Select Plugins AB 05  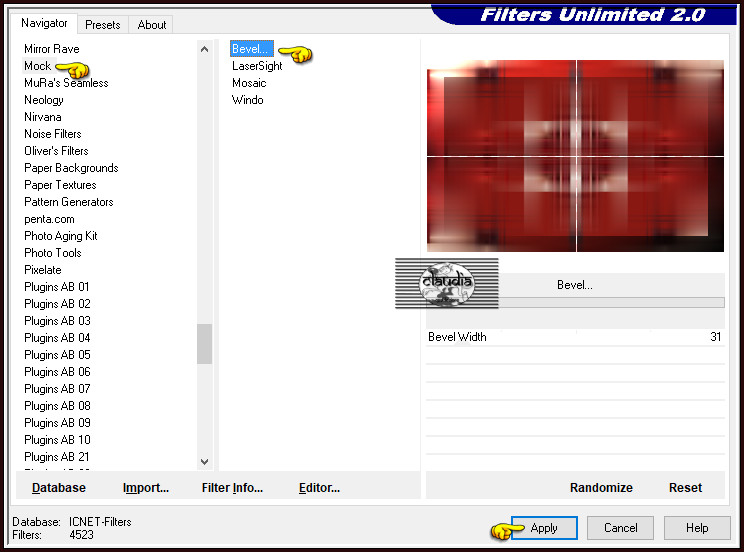click(x=57, y=355)
